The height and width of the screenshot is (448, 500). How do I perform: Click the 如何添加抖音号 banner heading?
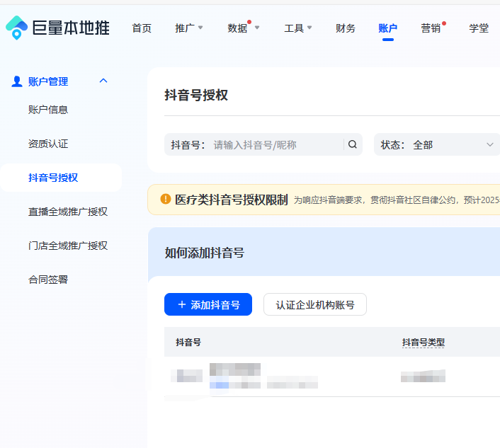pyautogui.click(x=205, y=253)
